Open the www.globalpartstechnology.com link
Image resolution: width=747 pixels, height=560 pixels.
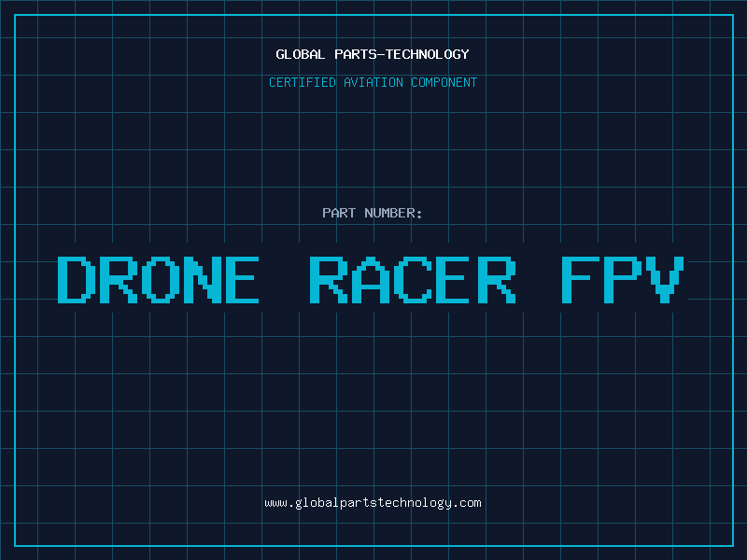[x=373, y=503]
